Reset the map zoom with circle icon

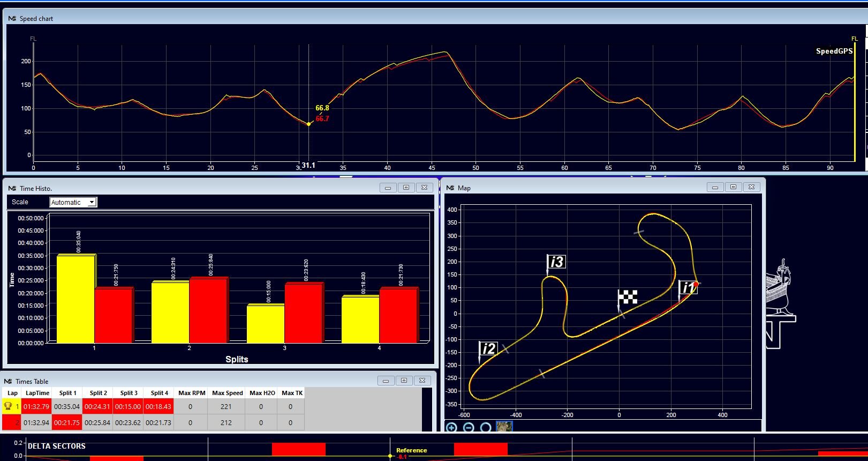486,427
